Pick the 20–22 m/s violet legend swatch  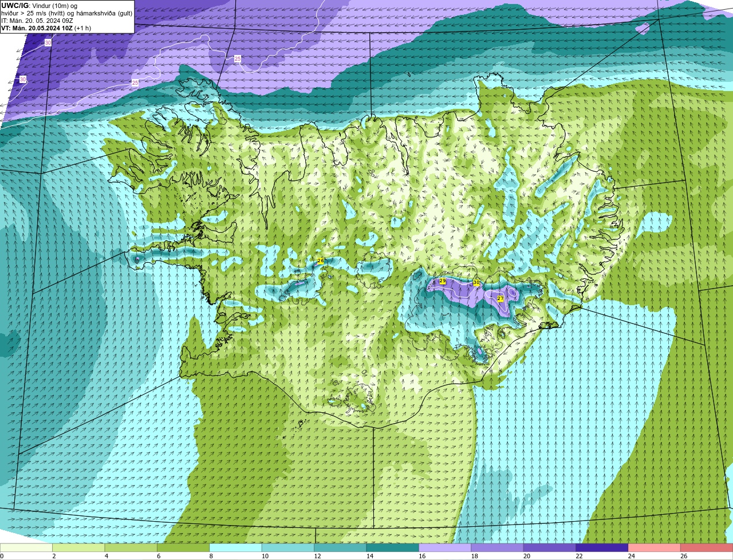point(550,547)
